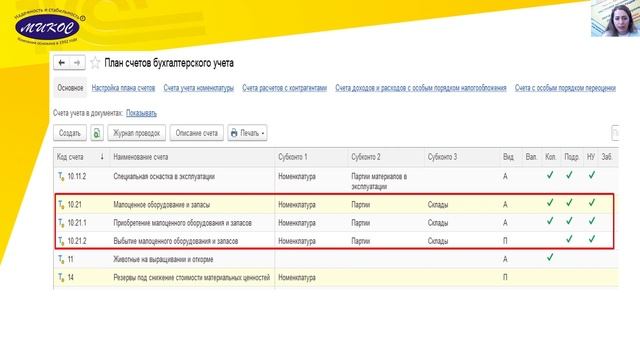This screenshot has height=360, width=640.
Task: Click Склады cell in row 10.21
Action: (x=438, y=205)
